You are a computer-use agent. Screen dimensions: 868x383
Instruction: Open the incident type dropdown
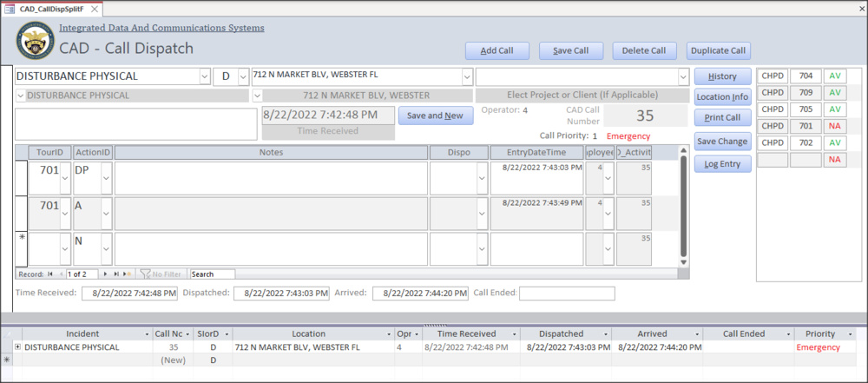[x=204, y=76]
